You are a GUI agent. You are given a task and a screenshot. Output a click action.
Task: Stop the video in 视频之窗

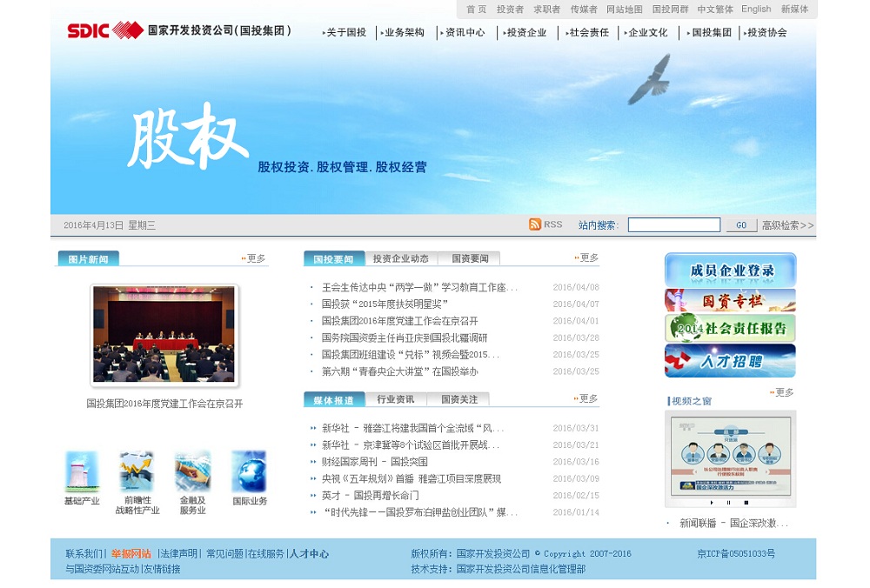click(x=746, y=503)
